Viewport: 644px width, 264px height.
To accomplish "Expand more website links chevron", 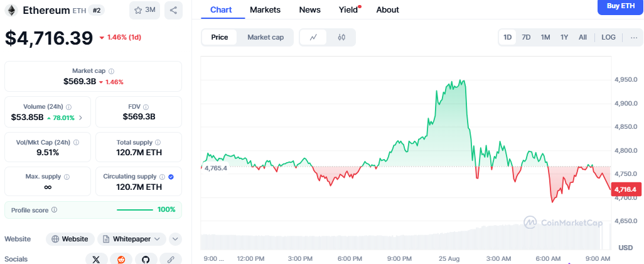I will click(x=175, y=239).
